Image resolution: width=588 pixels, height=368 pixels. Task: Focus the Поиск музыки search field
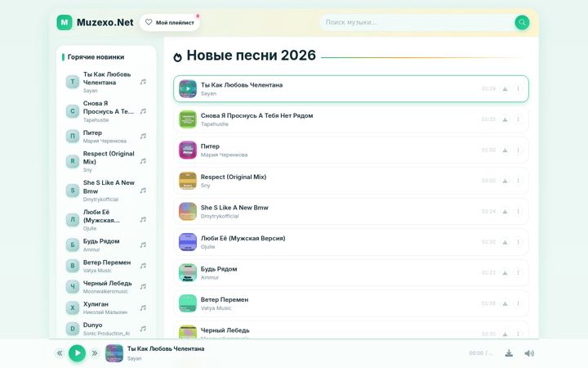416,23
